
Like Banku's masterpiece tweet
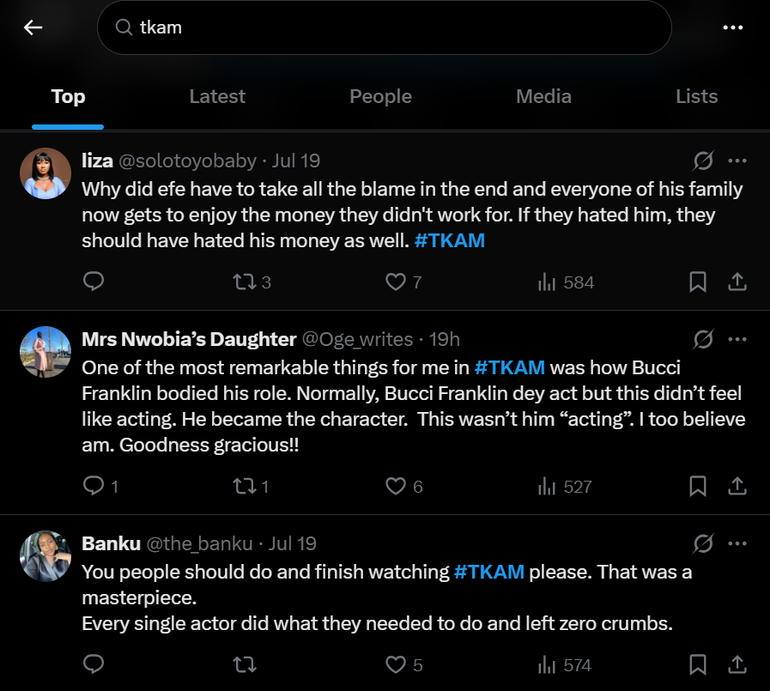(x=396, y=665)
